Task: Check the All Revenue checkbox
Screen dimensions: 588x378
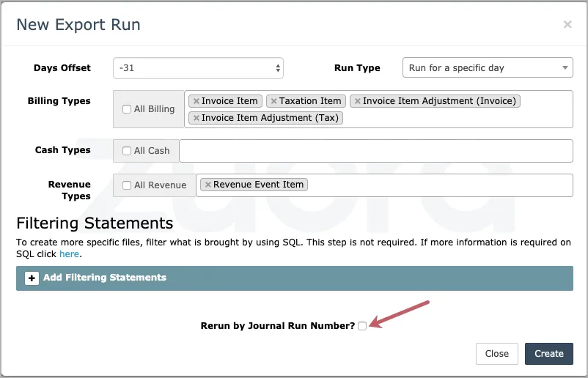Action: [x=127, y=185]
